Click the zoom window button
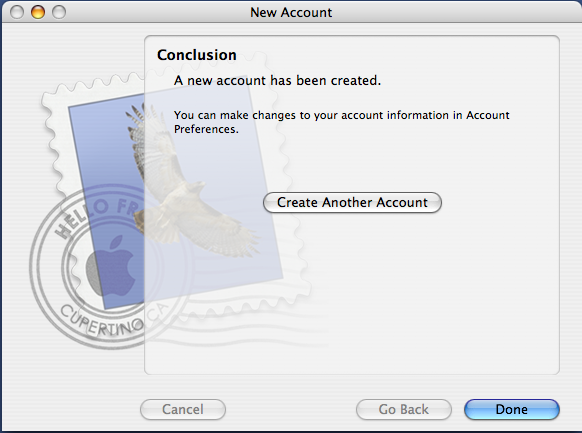This screenshot has width=582, height=433. click(x=59, y=12)
